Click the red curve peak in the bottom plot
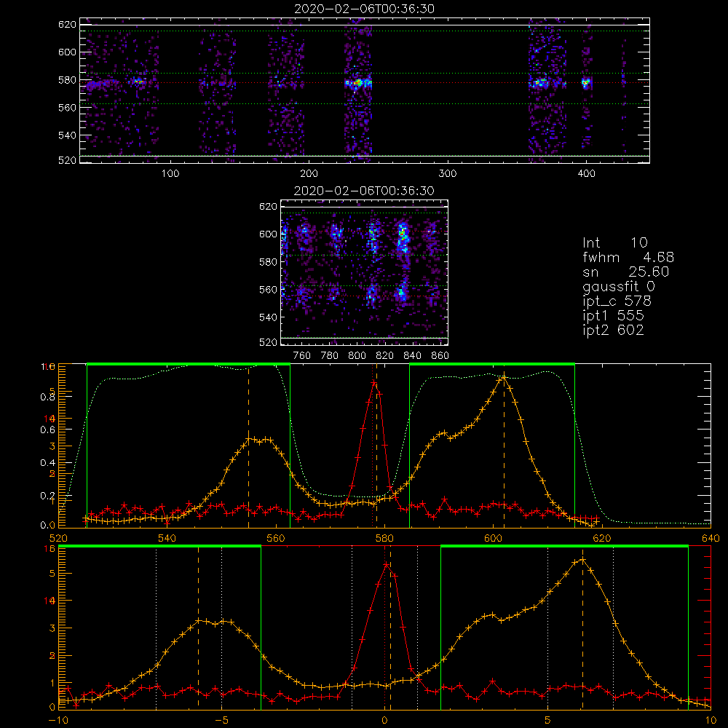Image resolution: width=728 pixels, height=728 pixels. click(386, 564)
